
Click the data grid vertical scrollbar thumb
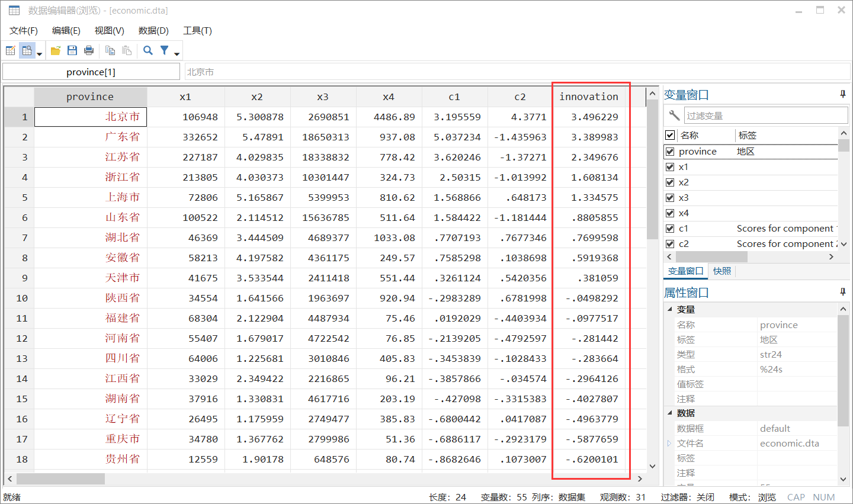click(x=653, y=169)
